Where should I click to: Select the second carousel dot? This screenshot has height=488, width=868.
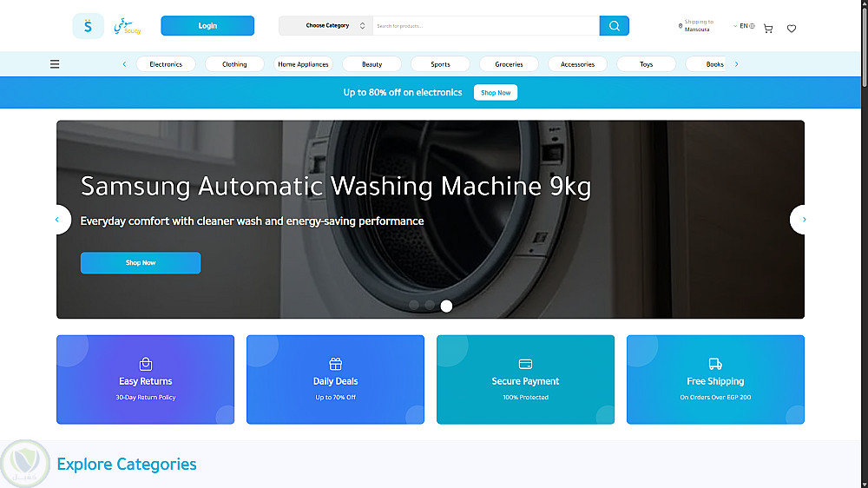click(x=430, y=305)
